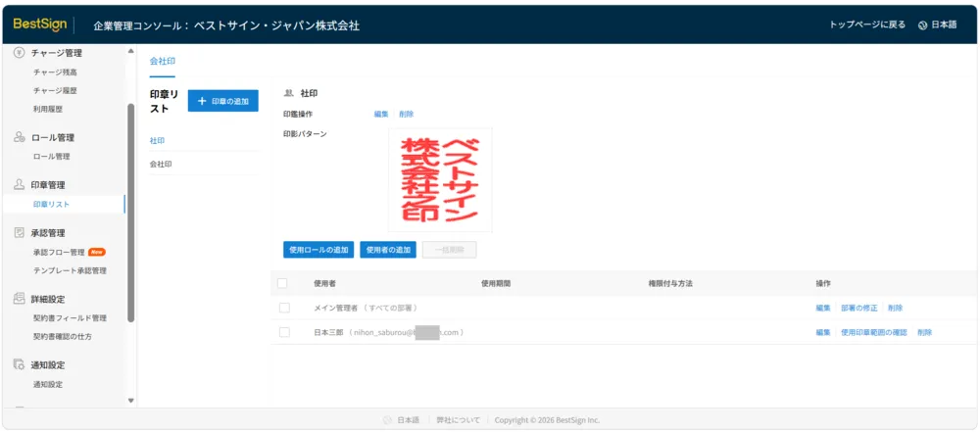Click the 使用者 column header
The height and width of the screenshot is (432, 980).
[x=325, y=283]
